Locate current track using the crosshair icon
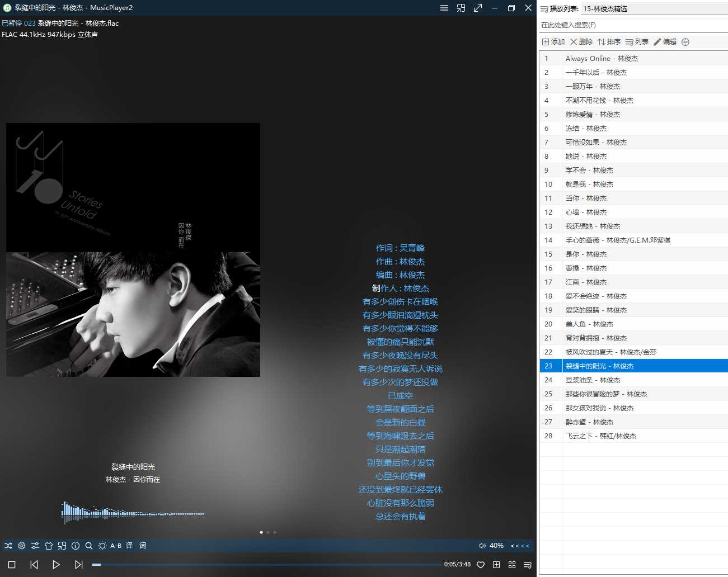Image resolution: width=728 pixels, height=577 pixels. tap(685, 41)
